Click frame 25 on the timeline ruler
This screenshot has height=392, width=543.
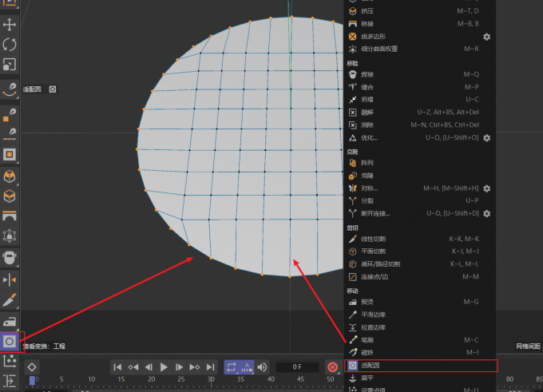181,379
